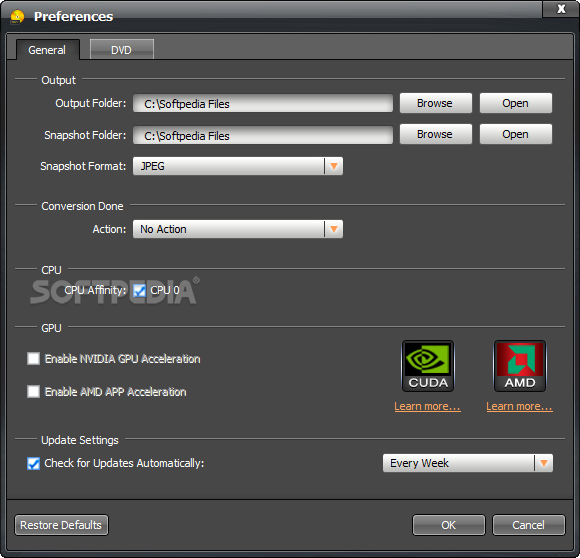Toggle the CPU 0 affinity checkbox
The width and height of the screenshot is (580, 558).
[139, 291]
